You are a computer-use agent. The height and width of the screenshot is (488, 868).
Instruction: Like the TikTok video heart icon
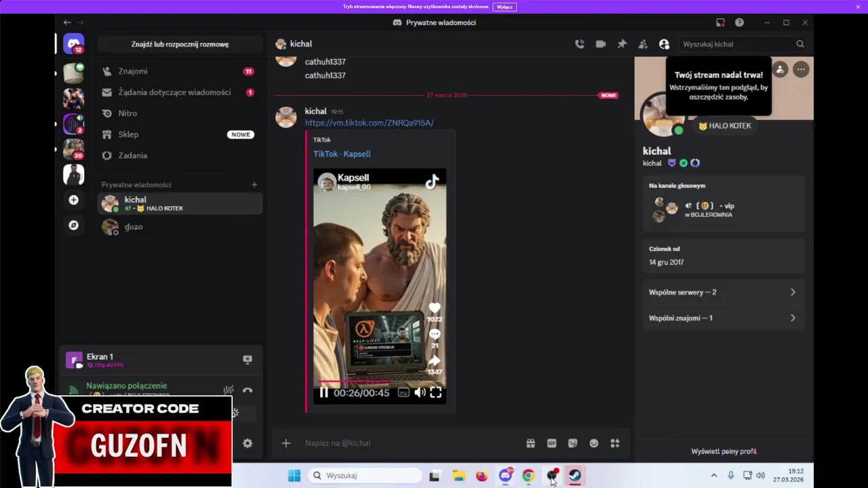[x=435, y=308]
